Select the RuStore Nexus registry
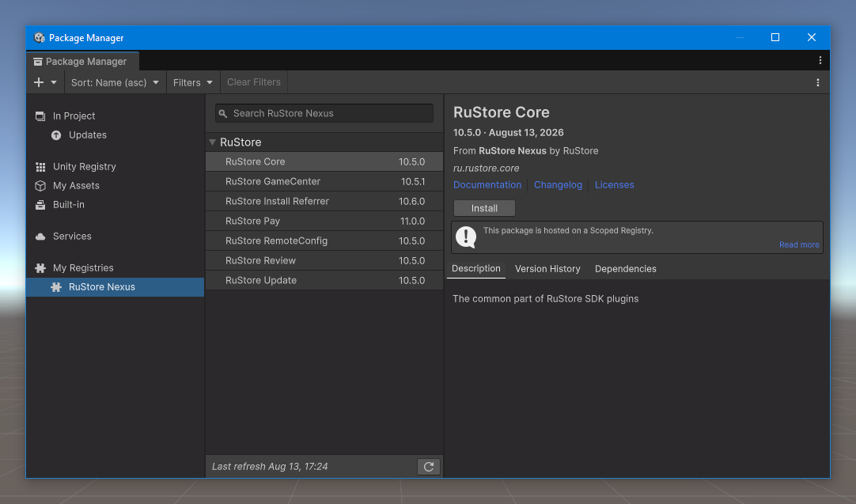Screen dimensions: 856x504 tap(116, 287)
